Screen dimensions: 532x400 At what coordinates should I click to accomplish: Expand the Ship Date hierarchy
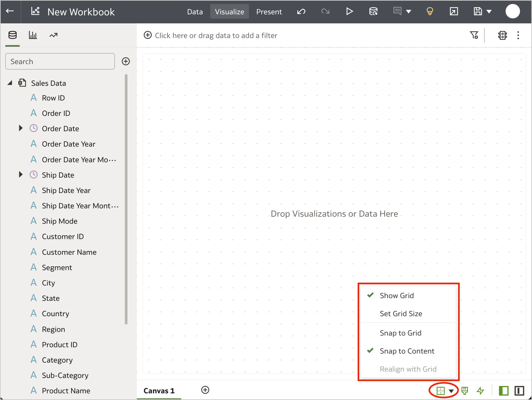point(21,174)
